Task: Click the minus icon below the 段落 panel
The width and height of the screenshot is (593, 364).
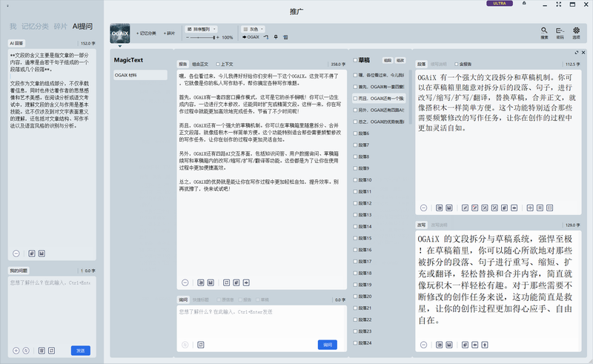Action: click(x=423, y=208)
